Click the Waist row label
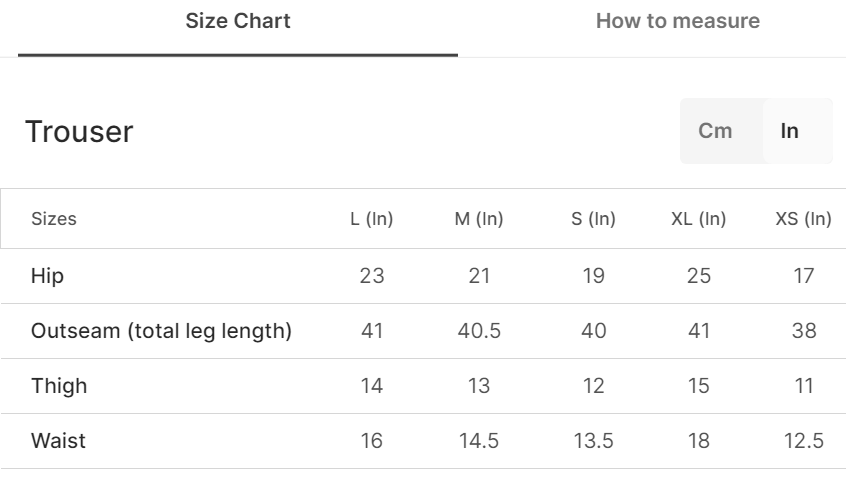The image size is (846, 489). (58, 441)
